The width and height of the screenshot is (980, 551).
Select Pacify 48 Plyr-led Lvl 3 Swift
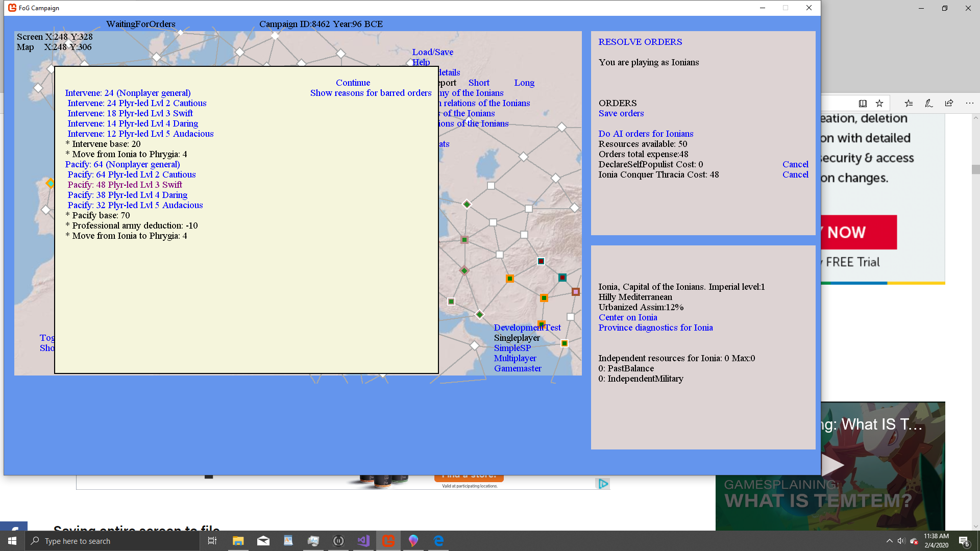click(125, 185)
